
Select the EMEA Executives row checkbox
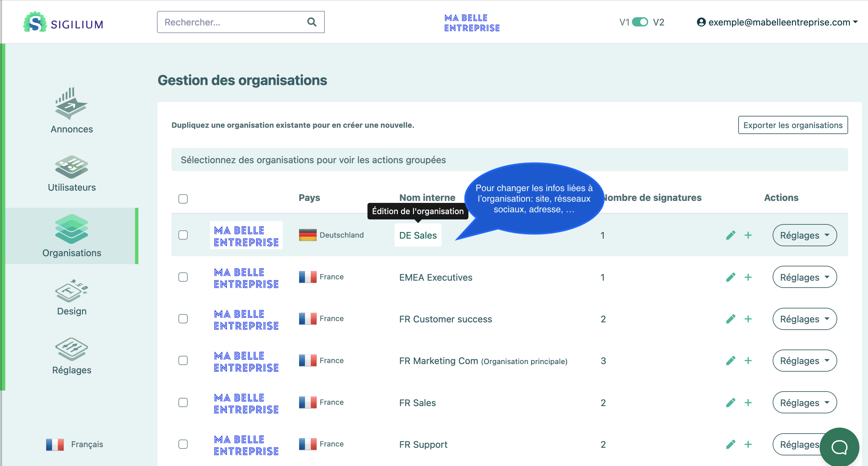tap(183, 277)
